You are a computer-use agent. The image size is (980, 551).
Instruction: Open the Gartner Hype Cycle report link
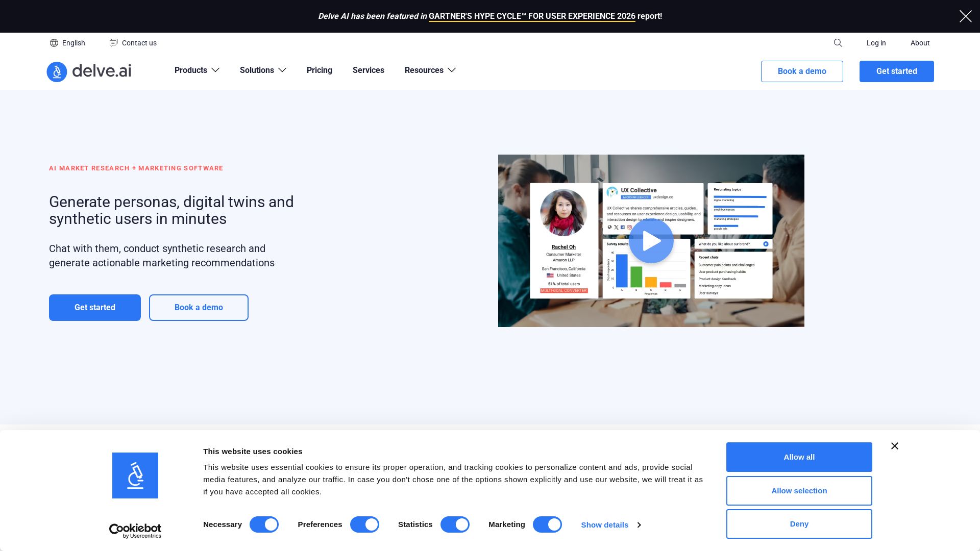pyautogui.click(x=532, y=16)
